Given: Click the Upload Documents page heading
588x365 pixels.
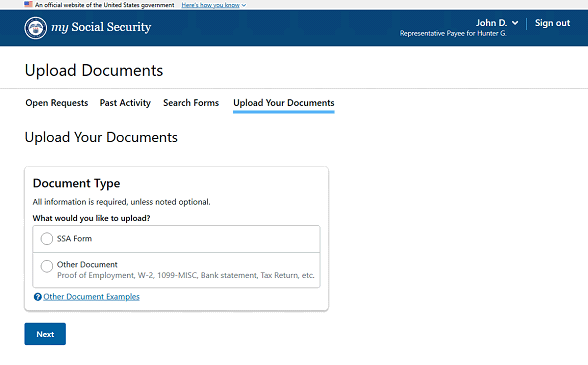Looking at the screenshot, I should (x=94, y=71).
